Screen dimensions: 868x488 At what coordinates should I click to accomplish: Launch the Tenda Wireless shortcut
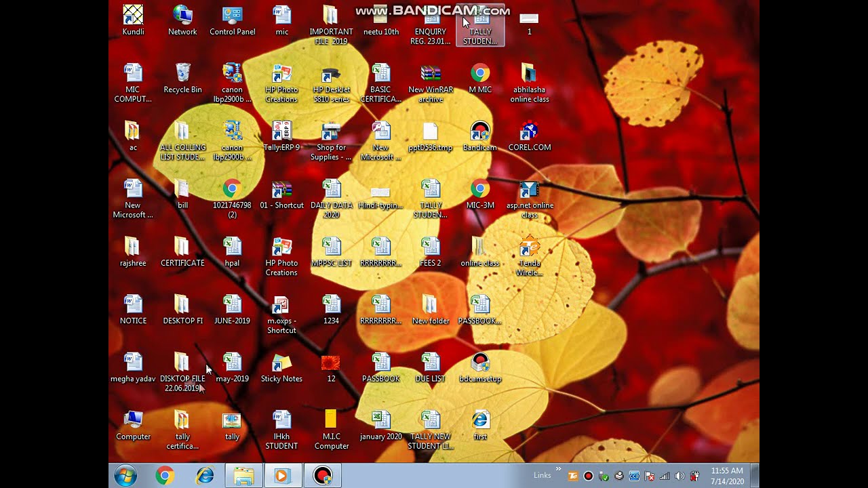pyautogui.click(x=530, y=256)
